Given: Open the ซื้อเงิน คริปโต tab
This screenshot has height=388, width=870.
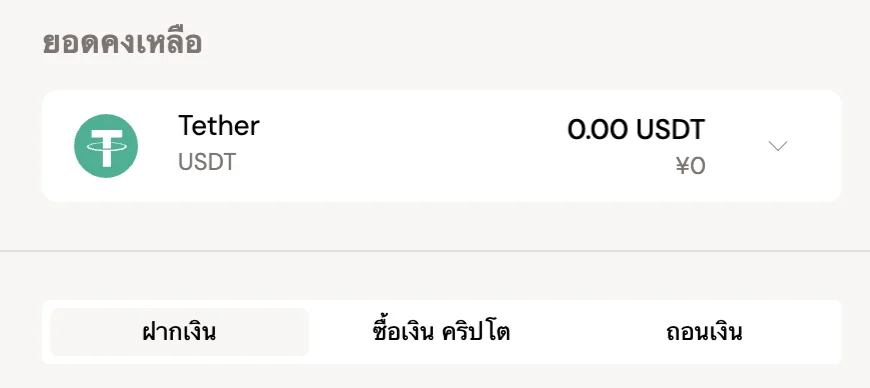Looking at the screenshot, I should coord(441,332).
